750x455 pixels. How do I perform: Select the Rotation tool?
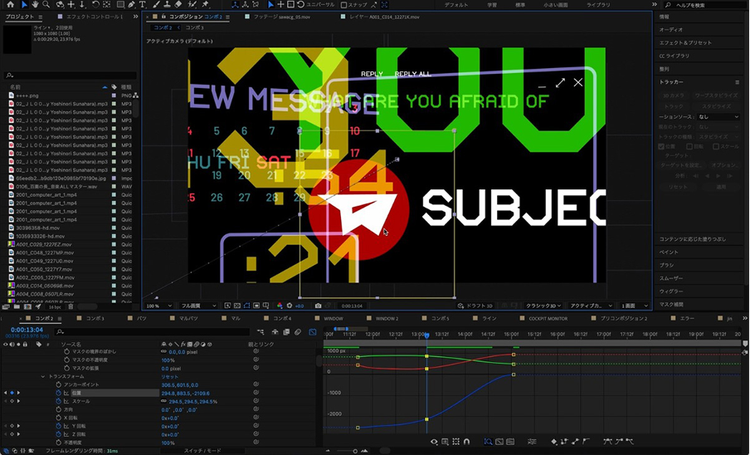click(x=96, y=4)
